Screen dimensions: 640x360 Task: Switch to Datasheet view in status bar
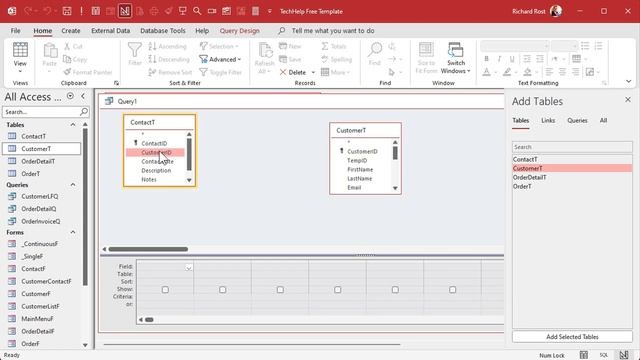coord(584,355)
